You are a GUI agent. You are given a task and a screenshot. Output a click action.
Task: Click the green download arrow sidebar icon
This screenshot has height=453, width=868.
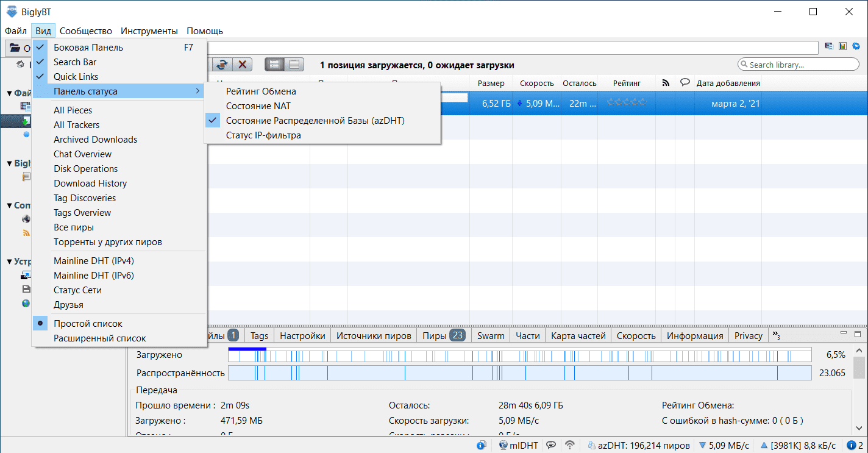click(27, 121)
